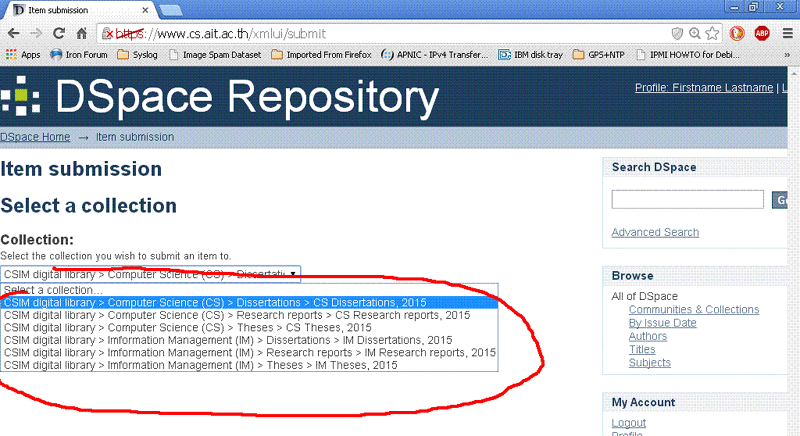Image resolution: width=800 pixels, height=436 pixels.
Task: Open the Profile: Firstname Lastname link
Action: tap(704, 88)
